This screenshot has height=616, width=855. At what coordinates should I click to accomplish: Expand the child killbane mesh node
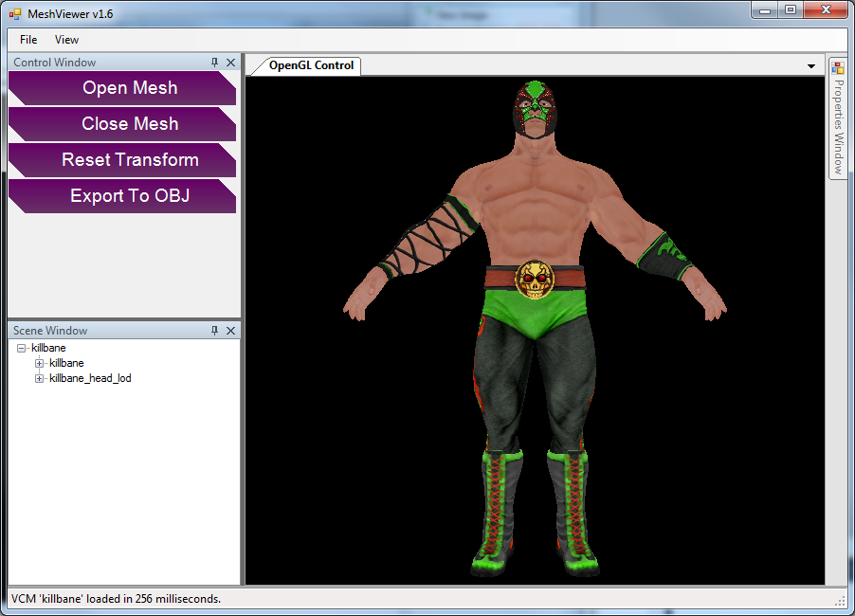click(39, 363)
